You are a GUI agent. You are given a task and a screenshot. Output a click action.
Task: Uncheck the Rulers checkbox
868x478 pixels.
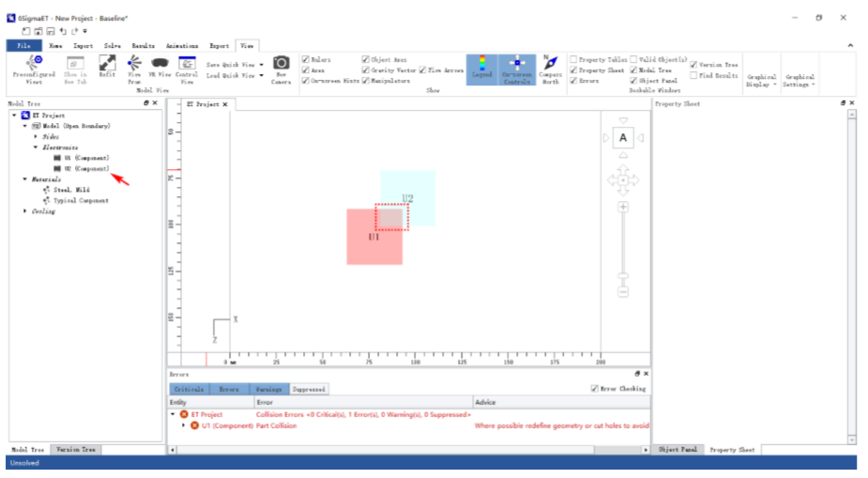pos(305,59)
